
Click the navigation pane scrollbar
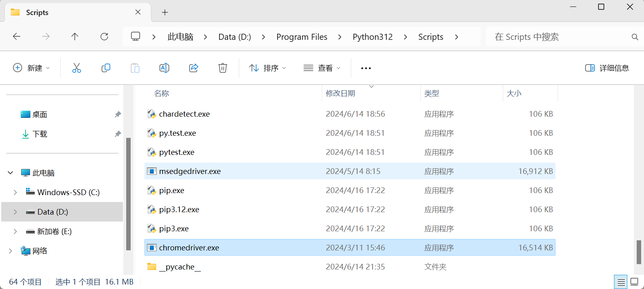128,194
